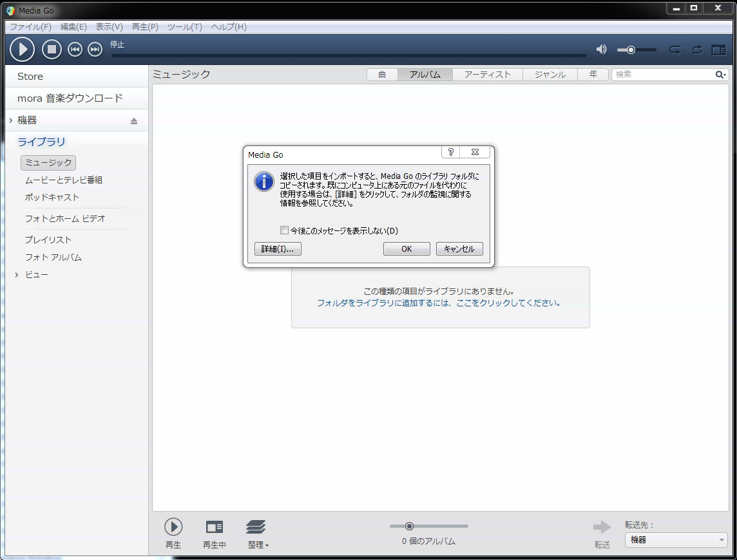The height and width of the screenshot is (560, 737).
Task: Click the dialog help question mark button
Action: click(x=451, y=152)
